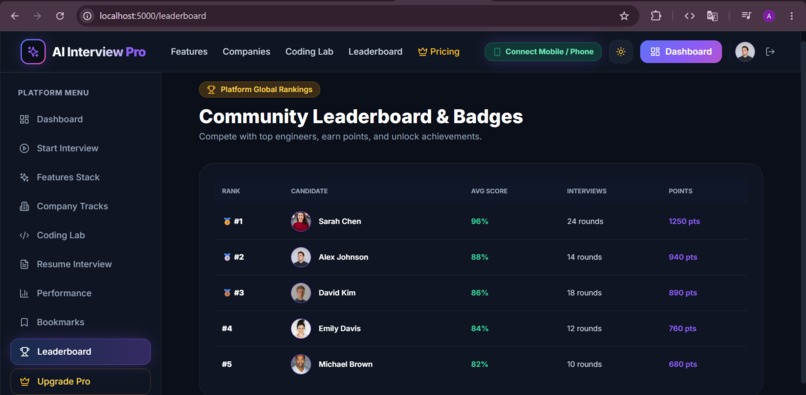Image resolution: width=806 pixels, height=395 pixels.
Task: Click Michael Brown's avatar photo
Action: pos(301,364)
